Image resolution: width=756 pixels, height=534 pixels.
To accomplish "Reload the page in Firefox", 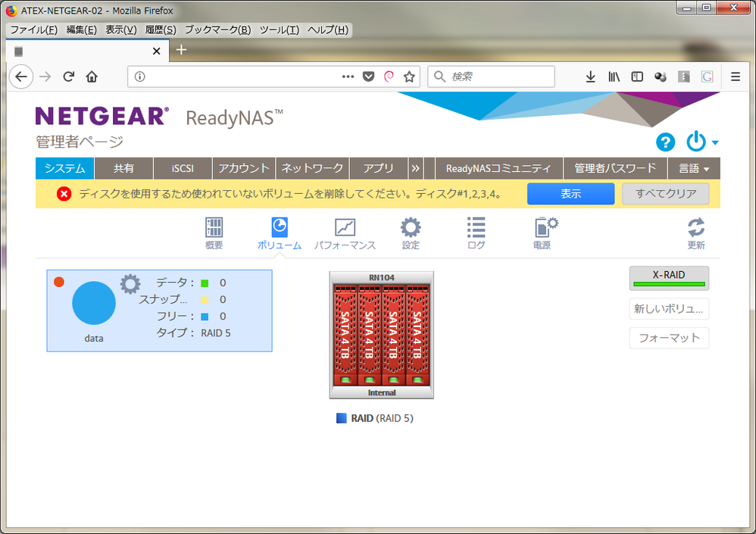I will pyautogui.click(x=68, y=77).
